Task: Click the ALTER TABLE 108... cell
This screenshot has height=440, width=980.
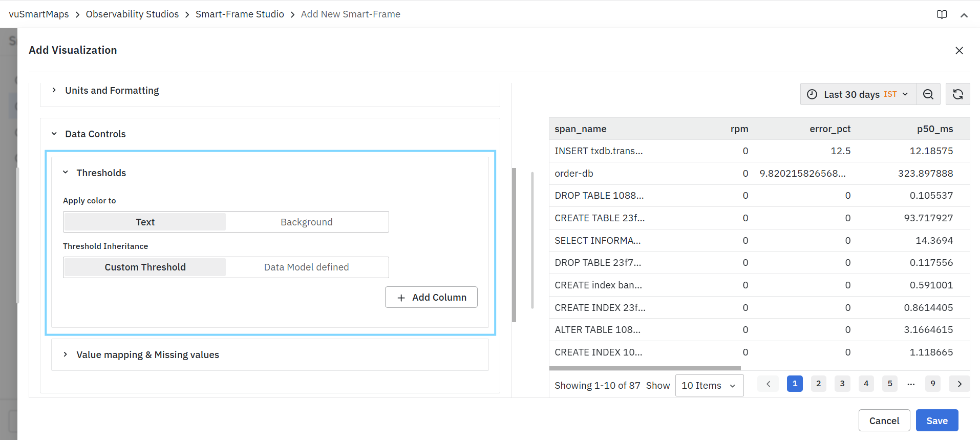Action: (x=598, y=330)
